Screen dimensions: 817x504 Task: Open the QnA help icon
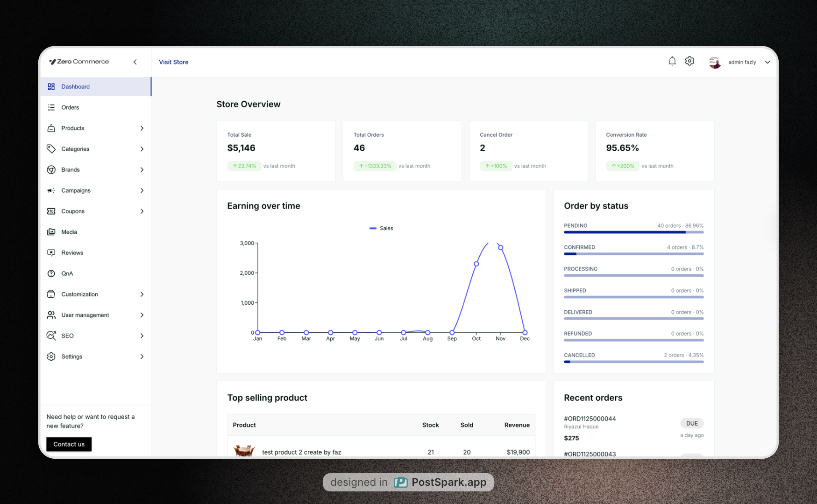coord(51,273)
